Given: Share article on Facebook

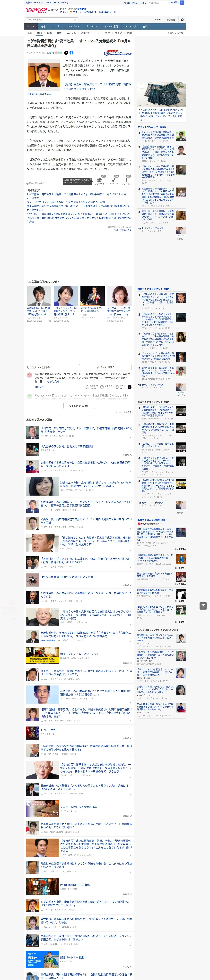Looking at the screenshot, I should (71, 53).
